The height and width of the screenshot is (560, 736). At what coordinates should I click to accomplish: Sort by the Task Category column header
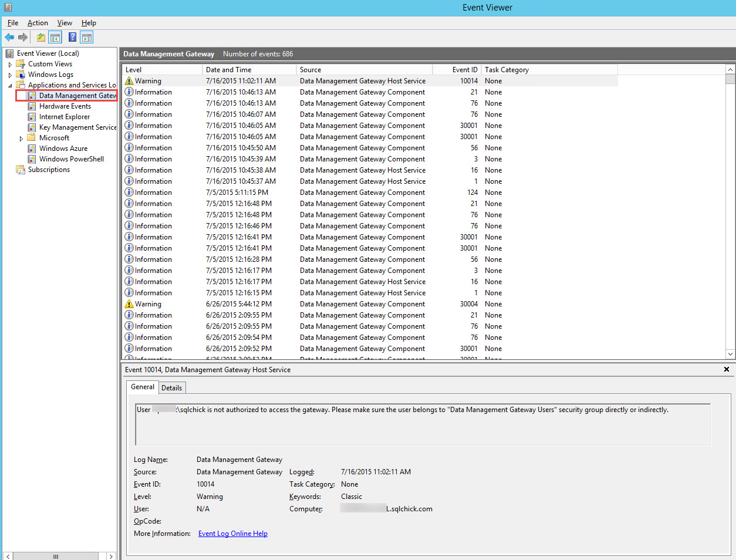click(549, 70)
